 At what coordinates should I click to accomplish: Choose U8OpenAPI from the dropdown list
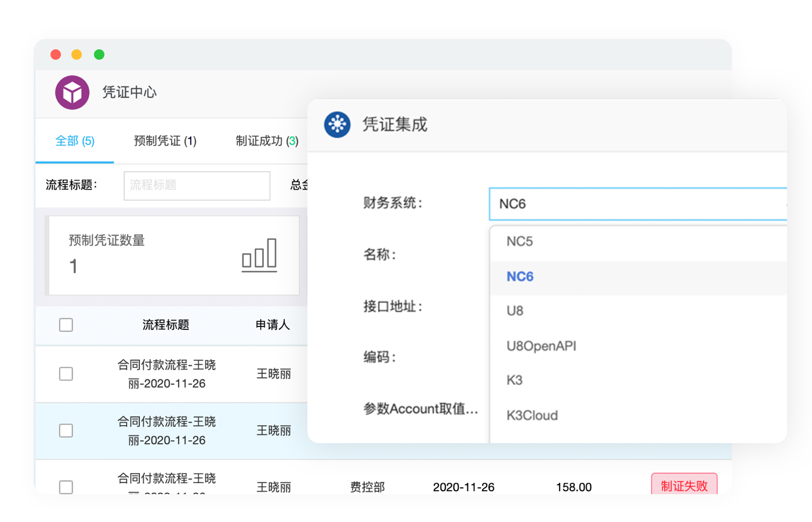tap(638, 346)
